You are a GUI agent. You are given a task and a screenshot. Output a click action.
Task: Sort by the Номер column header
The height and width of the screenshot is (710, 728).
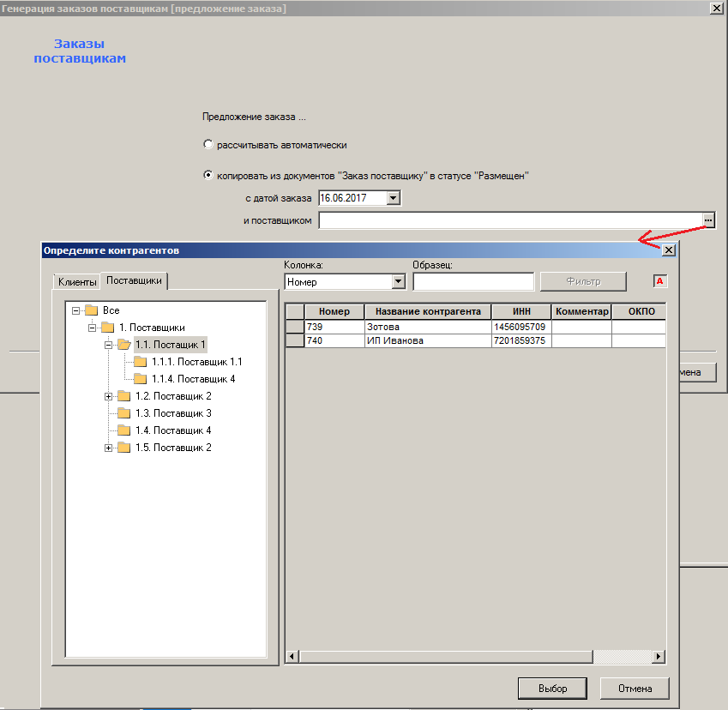click(x=334, y=311)
